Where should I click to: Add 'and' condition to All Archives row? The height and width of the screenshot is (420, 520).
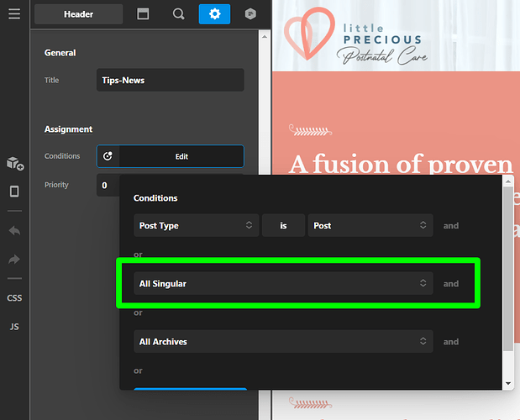(451, 342)
